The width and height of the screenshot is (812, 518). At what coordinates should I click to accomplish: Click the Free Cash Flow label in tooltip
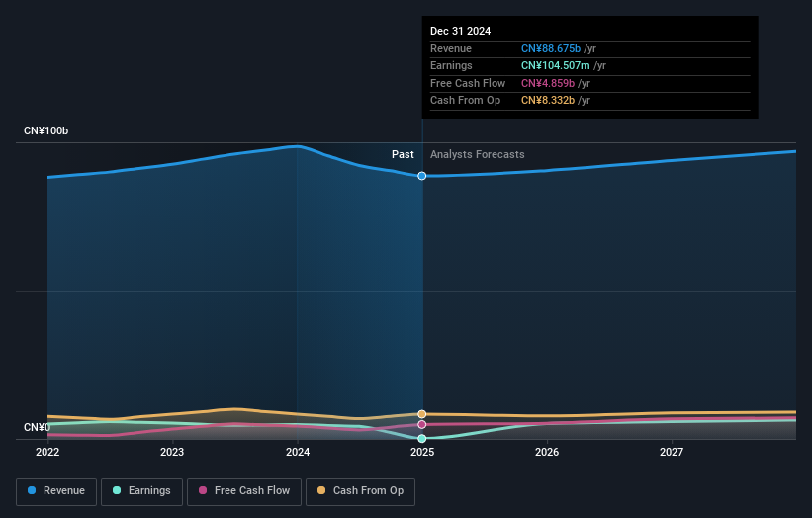pos(468,83)
